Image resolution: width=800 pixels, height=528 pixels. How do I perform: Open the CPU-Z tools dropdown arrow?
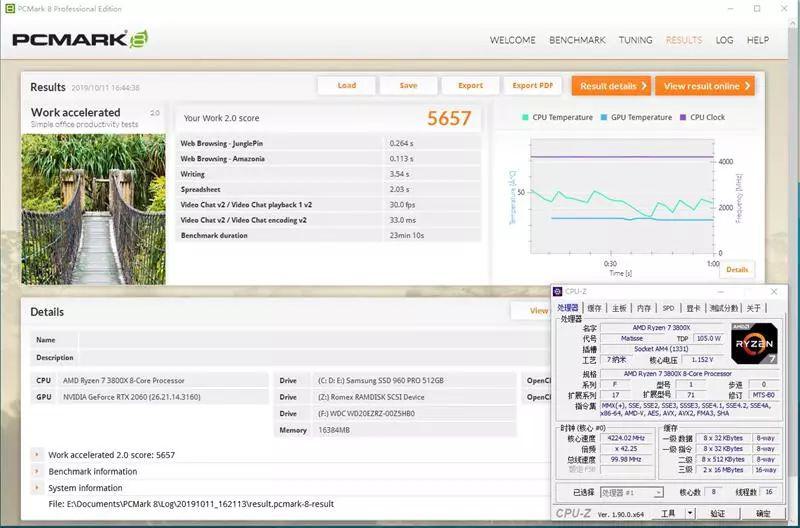(690, 513)
